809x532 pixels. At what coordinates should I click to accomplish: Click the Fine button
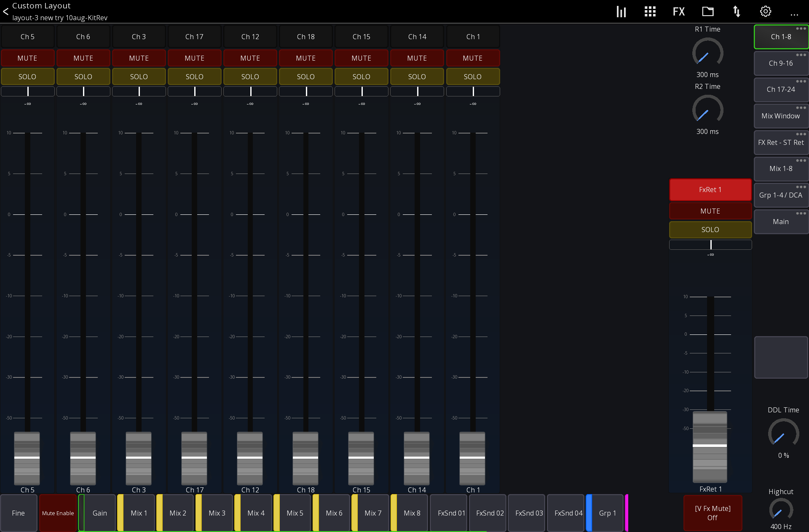click(x=19, y=513)
